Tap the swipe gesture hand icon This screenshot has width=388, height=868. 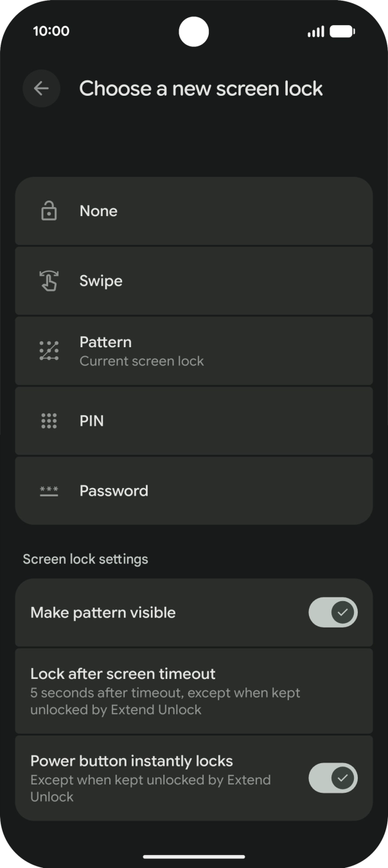coord(49,281)
